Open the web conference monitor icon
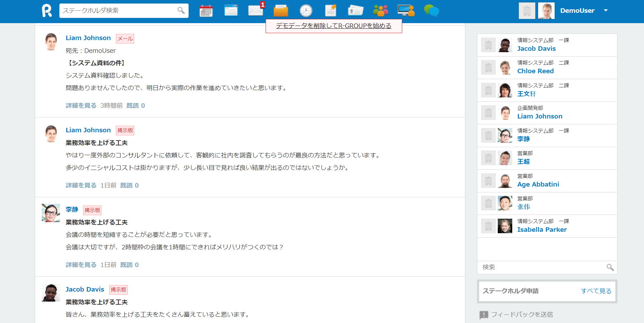Viewport: 644px width, 323px height. coord(406,11)
